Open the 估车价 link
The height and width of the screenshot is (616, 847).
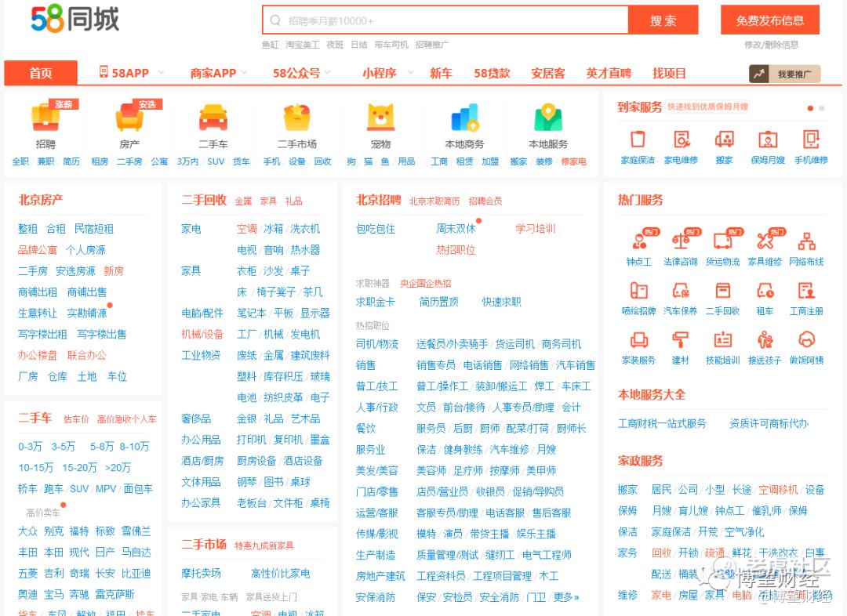76,419
